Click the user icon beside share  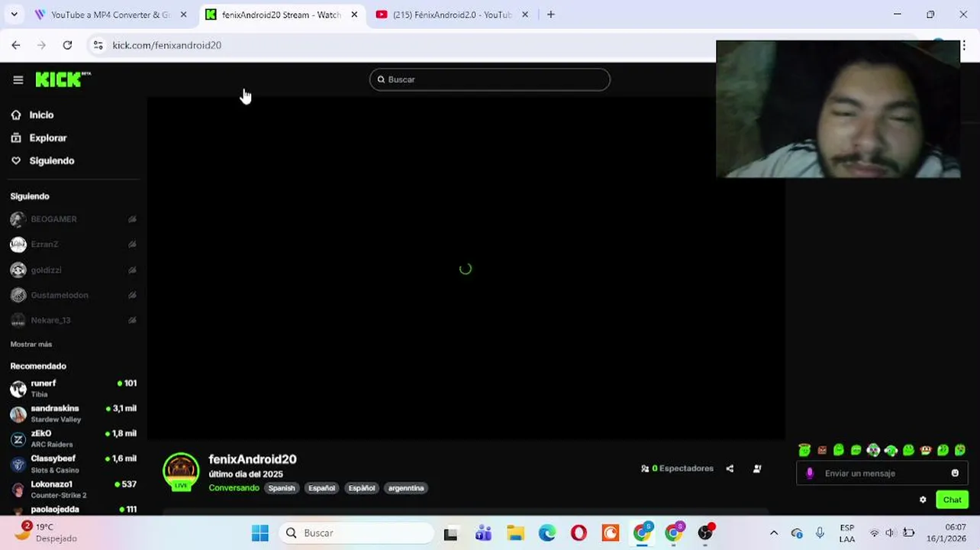pos(757,468)
